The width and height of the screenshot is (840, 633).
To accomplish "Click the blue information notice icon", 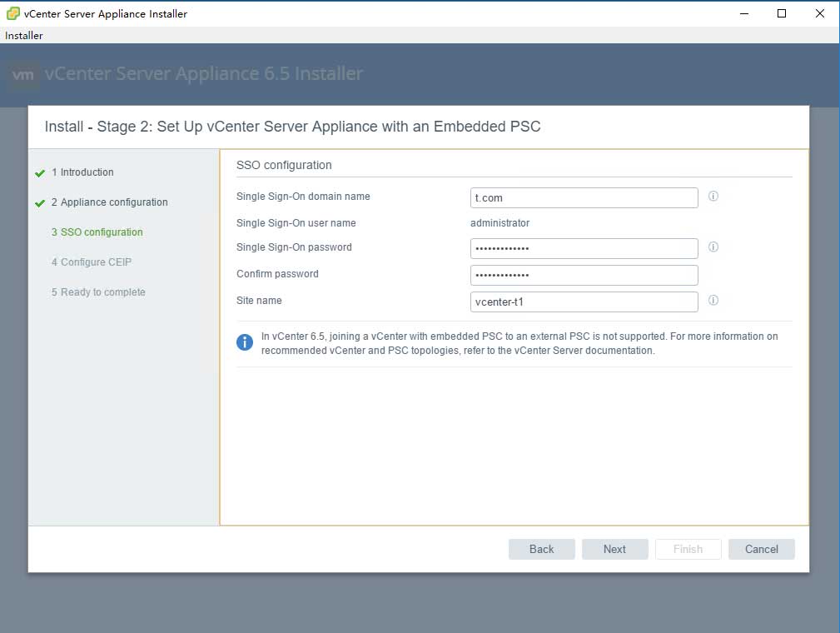I will click(244, 342).
